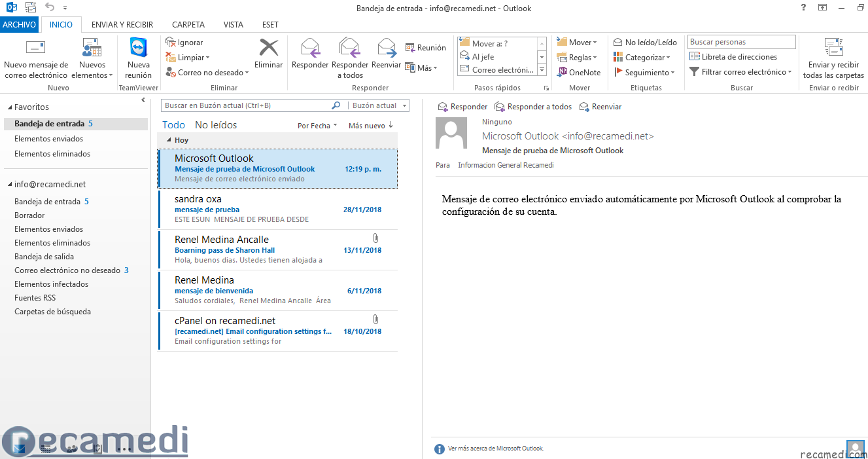Click Responder in the reading pane
Viewport: 868px width, 459px height.
pos(462,107)
